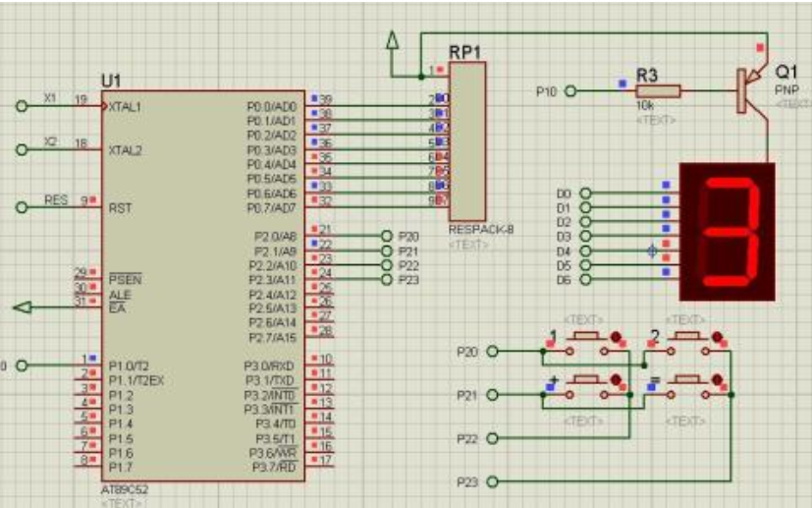The height and width of the screenshot is (508, 812).
Task: Select the D4 terminal circle
Action: (585, 251)
